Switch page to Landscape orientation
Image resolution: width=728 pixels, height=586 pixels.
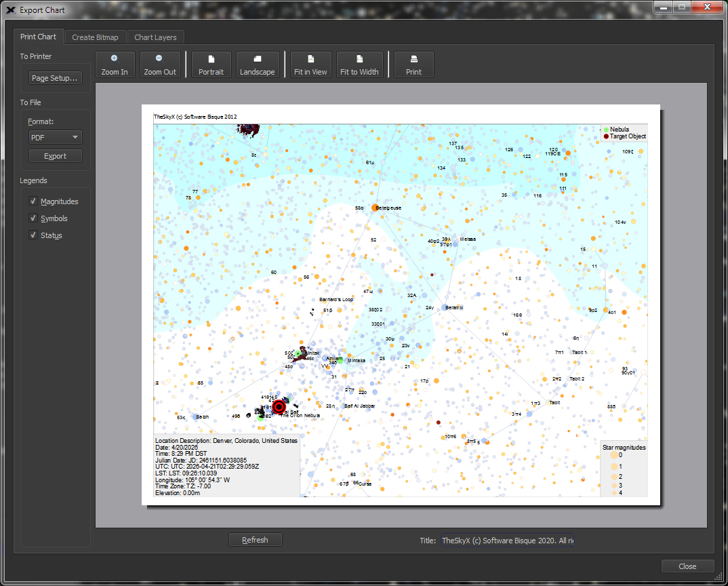[x=257, y=64]
